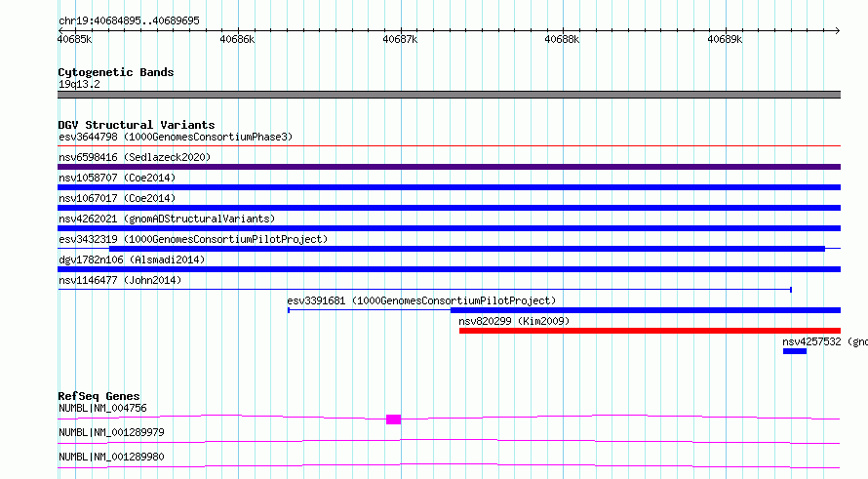This screenshot has width=868, height=479.
Task: Click esv3391681 variant label
Action: coord(421,300)
